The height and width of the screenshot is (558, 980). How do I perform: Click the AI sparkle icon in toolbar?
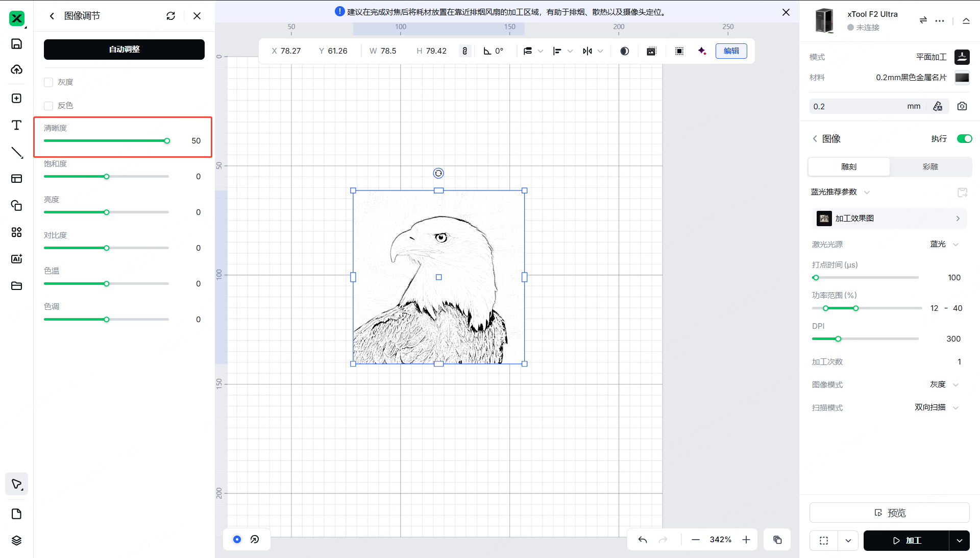[702, 51]
